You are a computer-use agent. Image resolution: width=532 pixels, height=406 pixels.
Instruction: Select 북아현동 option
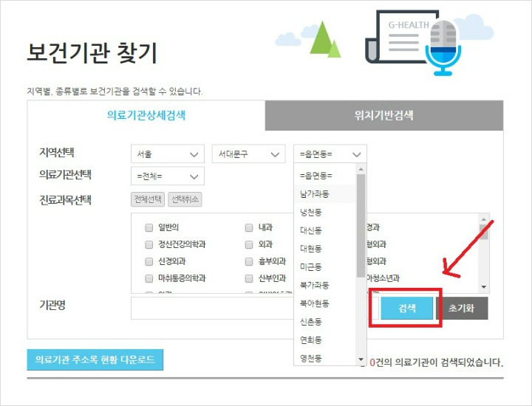325,303
